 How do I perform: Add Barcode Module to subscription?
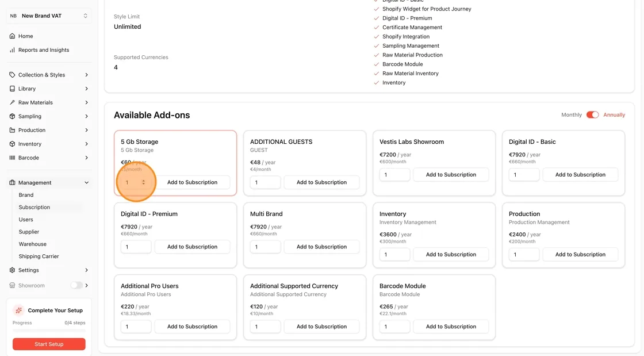pos(451,327)
